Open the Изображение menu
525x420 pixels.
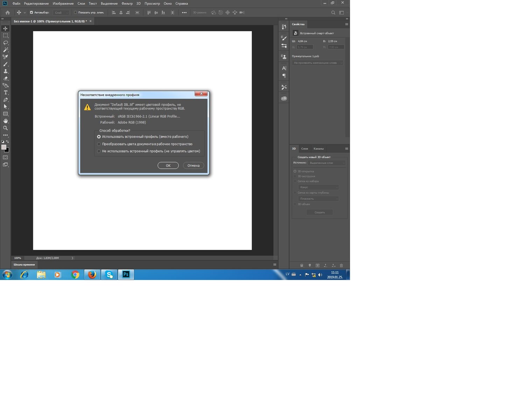coord(63,3)
